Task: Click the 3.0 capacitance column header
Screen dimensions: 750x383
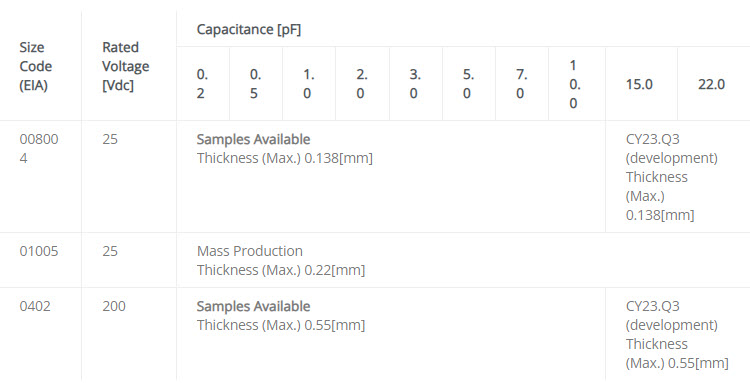Action: pos(415,84)
